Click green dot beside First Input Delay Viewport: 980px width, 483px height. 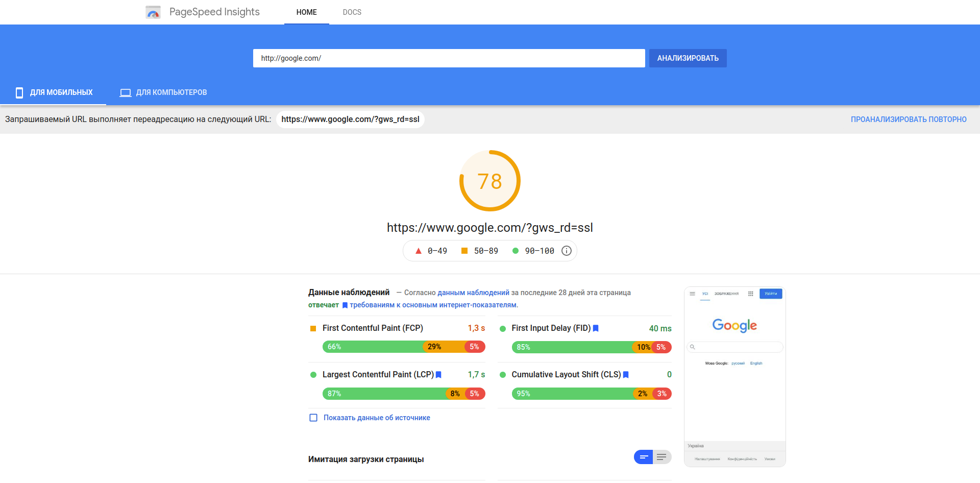(503, 328)
